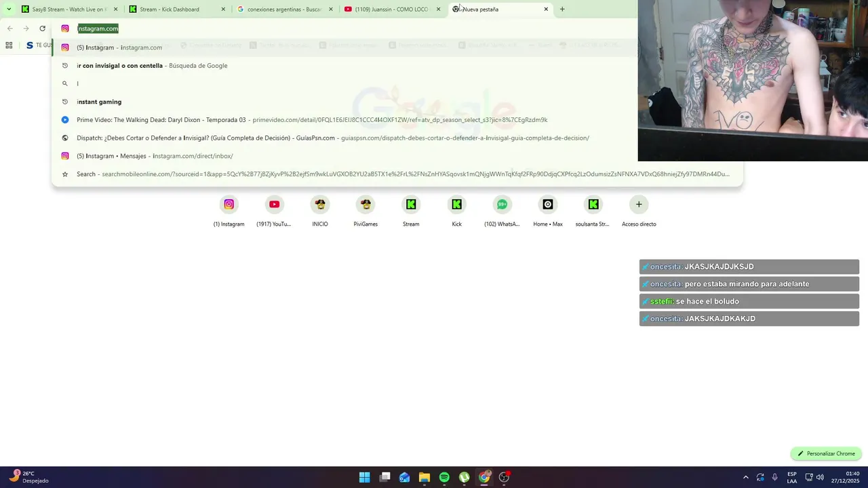The image size is (868, 488).
Task: Switch to conexiones argentinas Google tab
Action: pyautogui.click(x=285, y=9)
